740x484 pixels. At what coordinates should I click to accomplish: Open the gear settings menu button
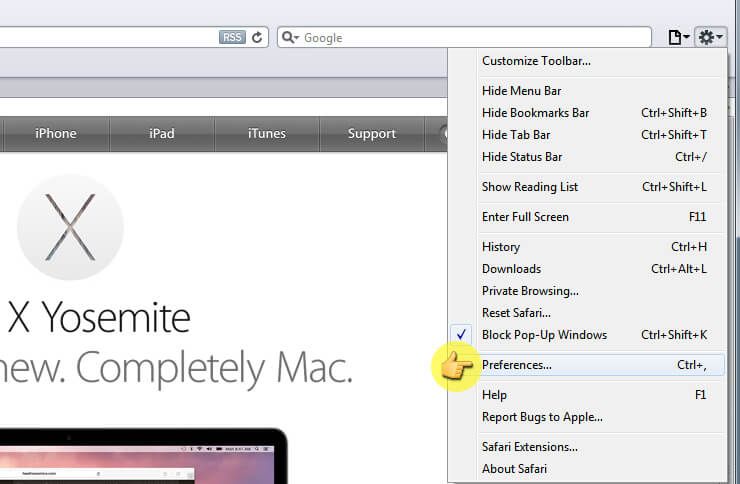pyautogui.click(x=710, y=37)
